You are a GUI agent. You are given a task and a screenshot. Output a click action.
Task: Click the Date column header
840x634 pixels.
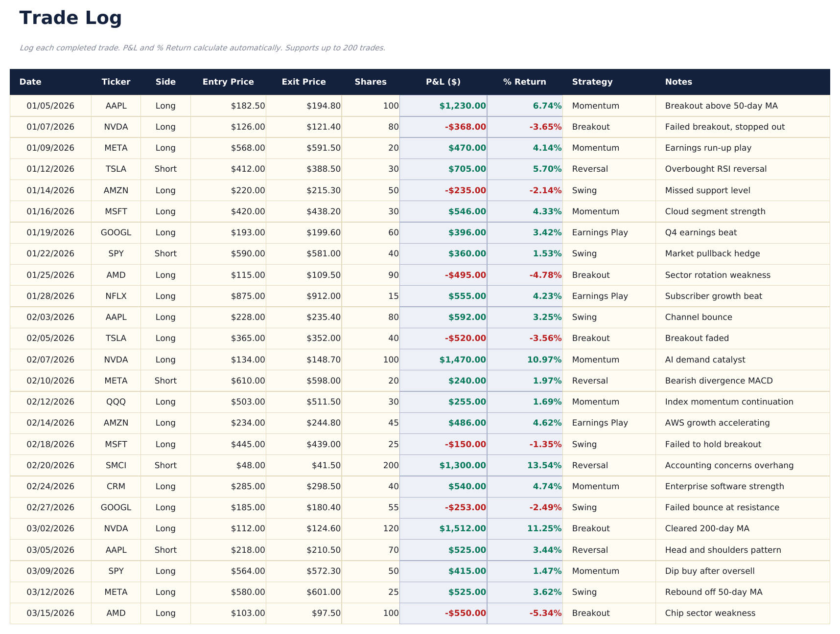tap(30, 82)
